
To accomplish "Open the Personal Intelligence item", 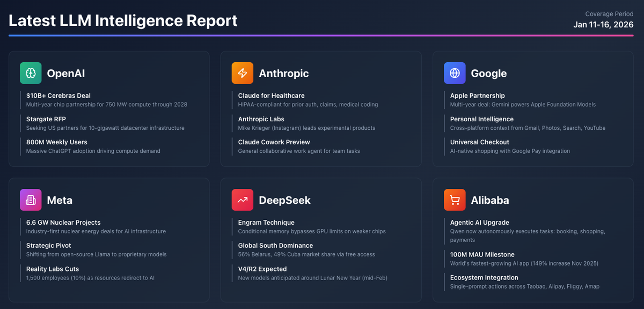I will [482, 119].
